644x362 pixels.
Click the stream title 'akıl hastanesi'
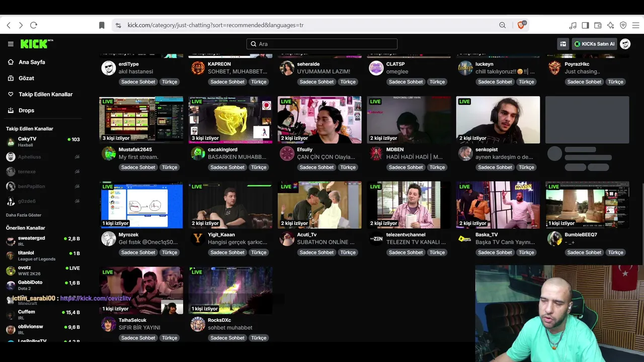(136, 72)
